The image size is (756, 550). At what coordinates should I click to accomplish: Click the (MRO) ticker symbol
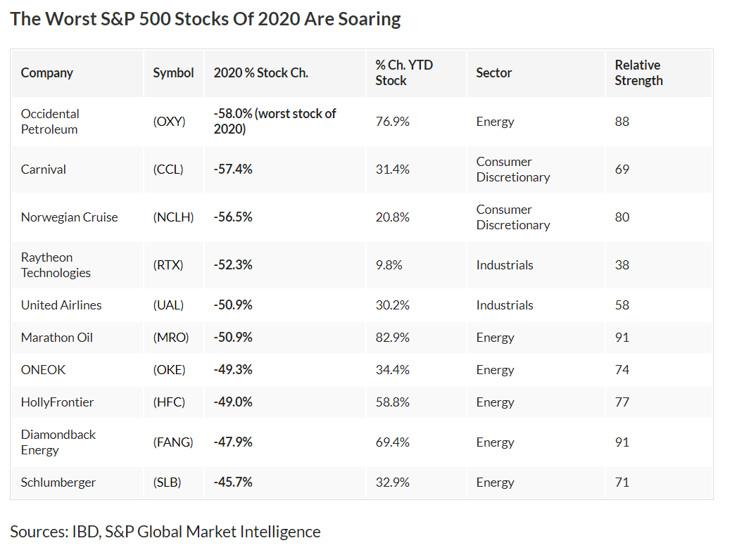click(171, 338)
